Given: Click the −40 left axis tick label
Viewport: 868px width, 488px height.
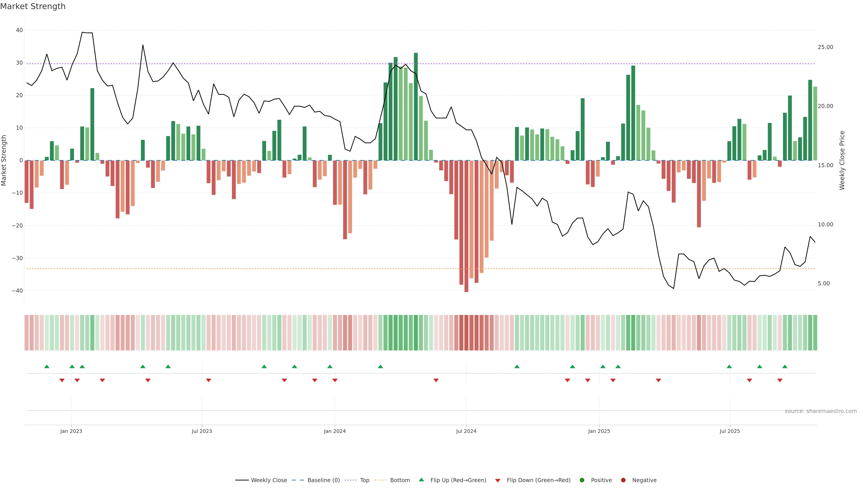Looking at the screenshot, I should pos(17,291).
